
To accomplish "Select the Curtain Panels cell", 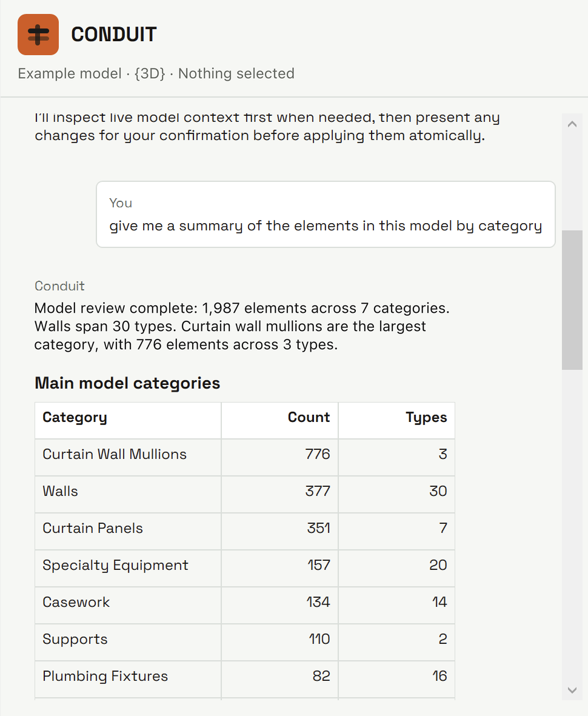I will pos(129,532).
